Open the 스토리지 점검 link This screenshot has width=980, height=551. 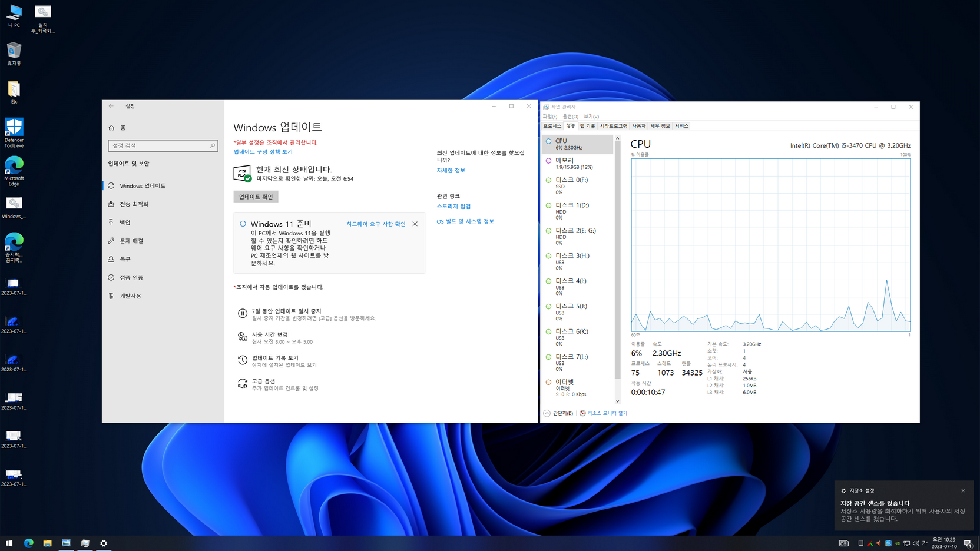pos(453,207)
